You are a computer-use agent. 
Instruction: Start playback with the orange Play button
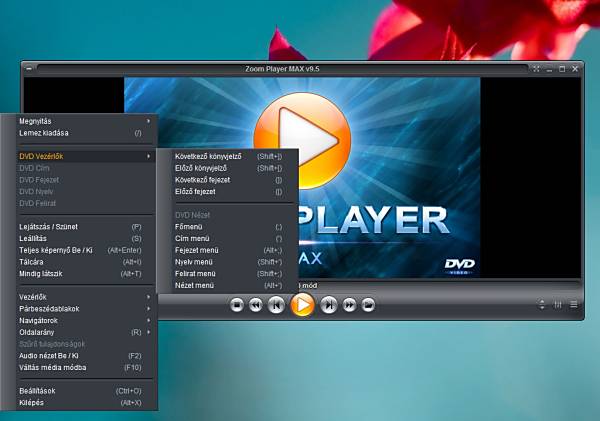tap(303, 305)
